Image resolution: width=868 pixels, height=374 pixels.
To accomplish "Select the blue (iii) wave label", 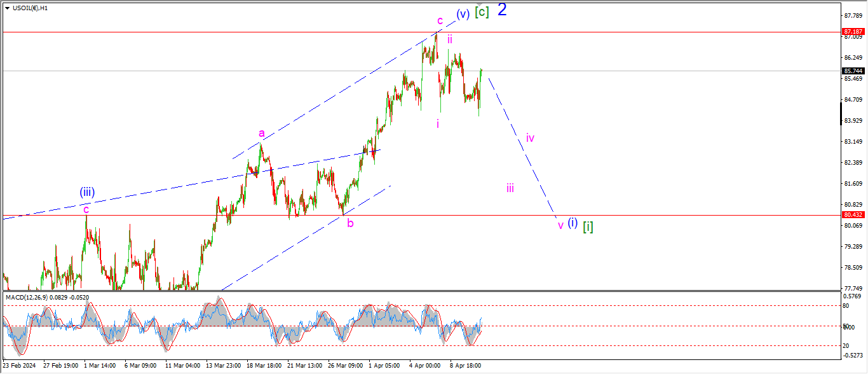I will 87,191.
